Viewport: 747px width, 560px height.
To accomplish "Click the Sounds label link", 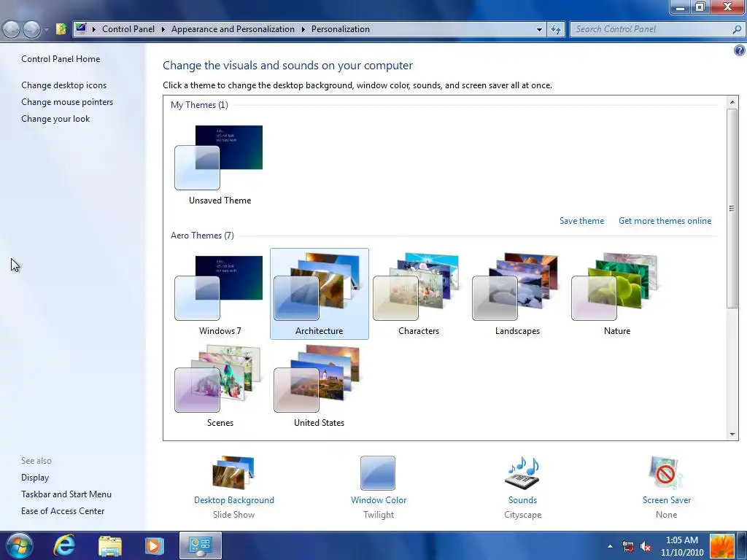I will [522, 500].
